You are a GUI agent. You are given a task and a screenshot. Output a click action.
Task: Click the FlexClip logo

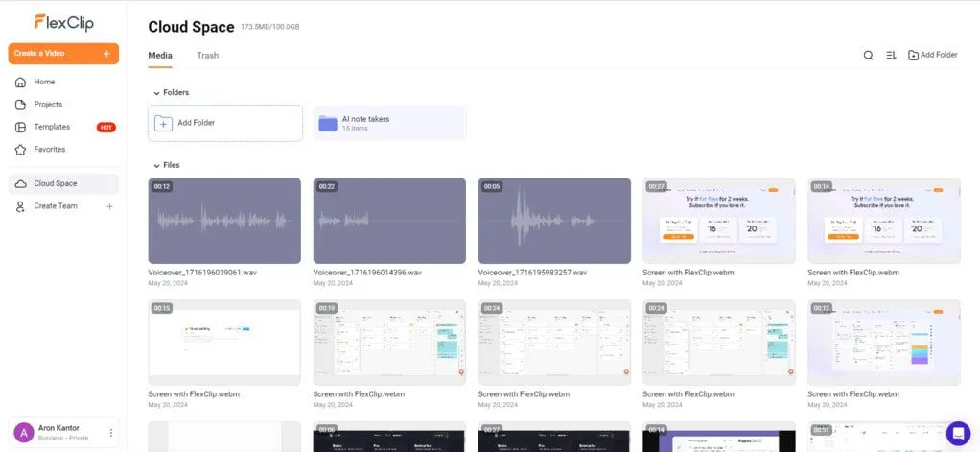63,22
